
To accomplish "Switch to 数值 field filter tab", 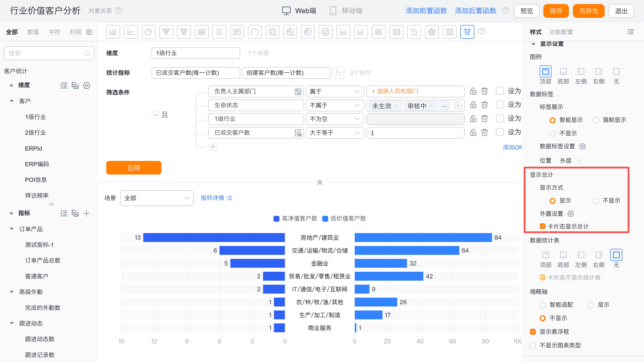I will [33, 32].
